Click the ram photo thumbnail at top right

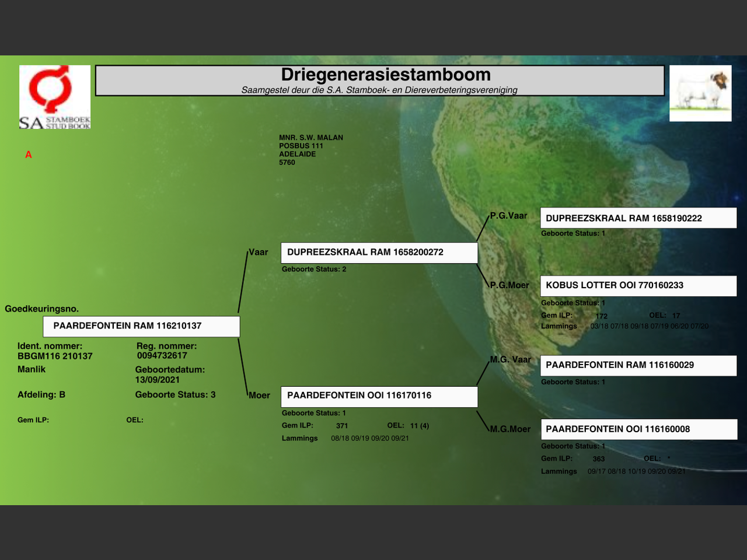tap(700, 93)
